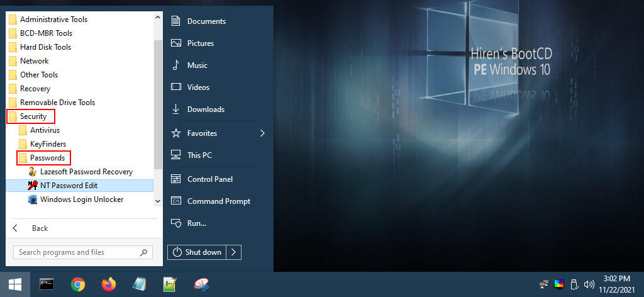
Task: Open Google Chrome from the taskbar
Action: pos(77,284)
